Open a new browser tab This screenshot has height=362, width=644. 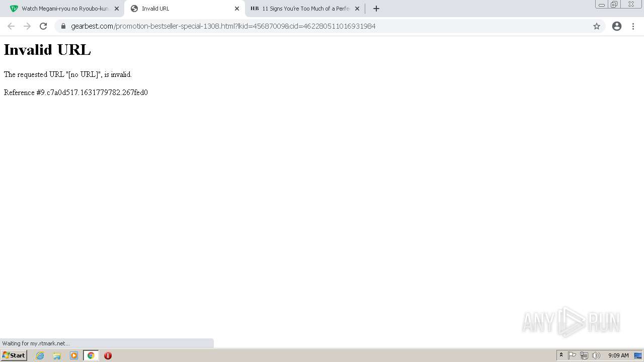pyautogui.click(x=376, y=9)
